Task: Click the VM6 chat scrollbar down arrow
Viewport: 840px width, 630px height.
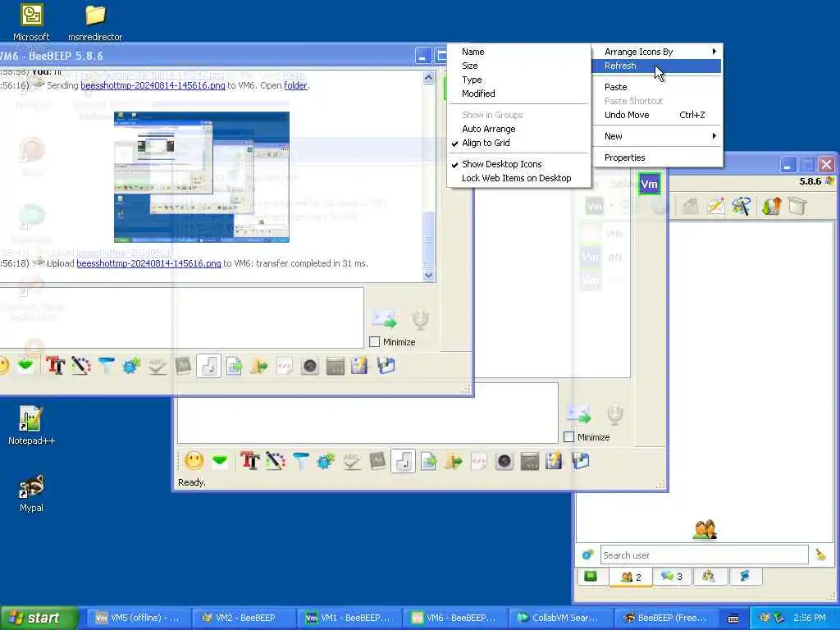Action: [428, 276]
